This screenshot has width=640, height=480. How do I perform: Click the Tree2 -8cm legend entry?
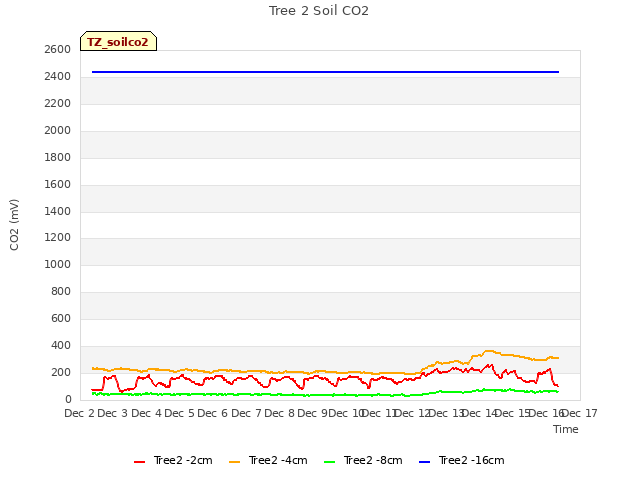363,460
